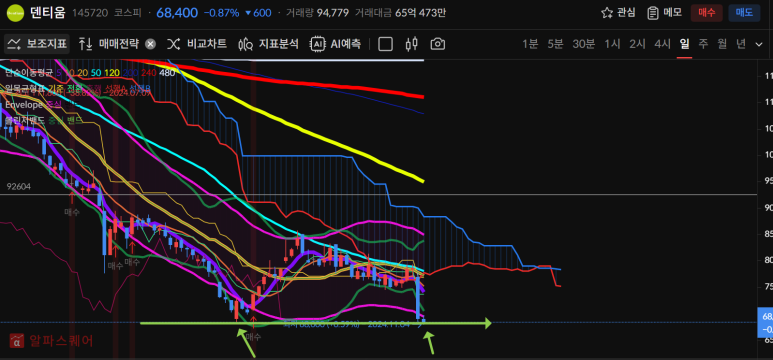773x360 pixels.
Task: Open the AI예측 prediction feature
Action: tap(335, 44)
